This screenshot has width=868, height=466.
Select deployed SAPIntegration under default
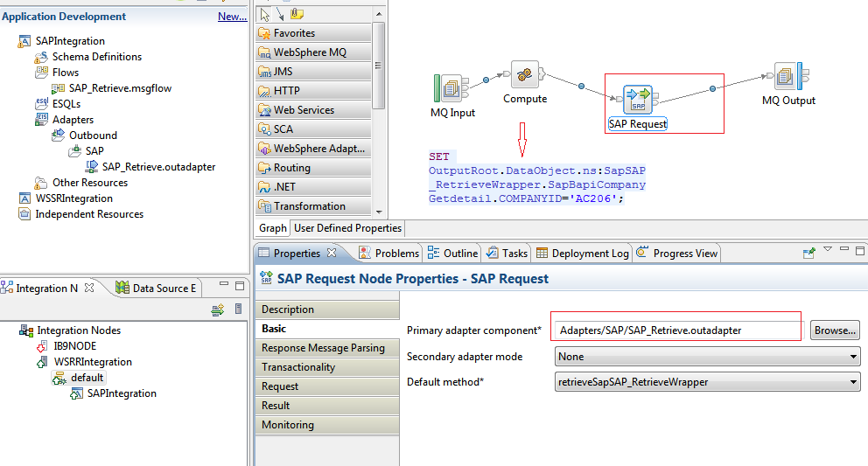(122, 393)
